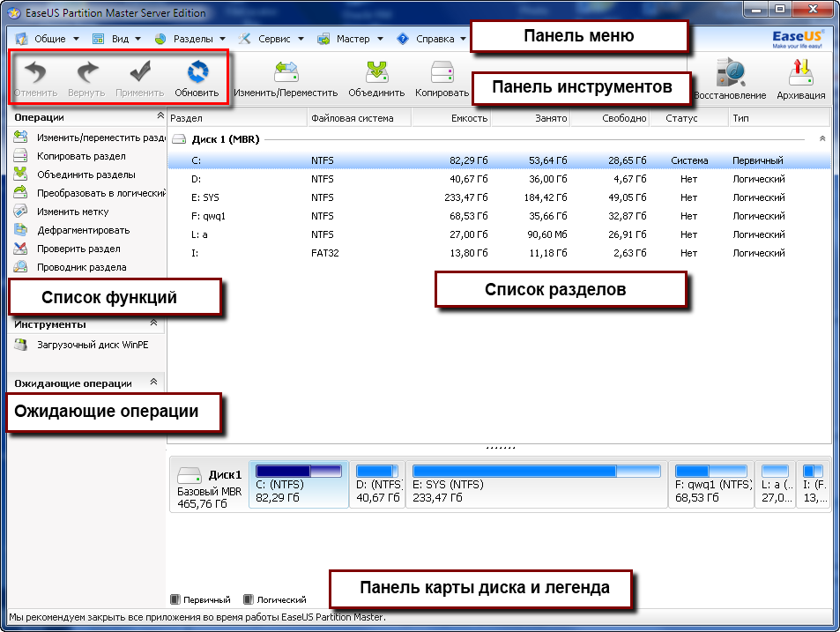This screenshot has height=632, width=840.
Task: Sort by the Статус column header
Action: coord(689,118)
